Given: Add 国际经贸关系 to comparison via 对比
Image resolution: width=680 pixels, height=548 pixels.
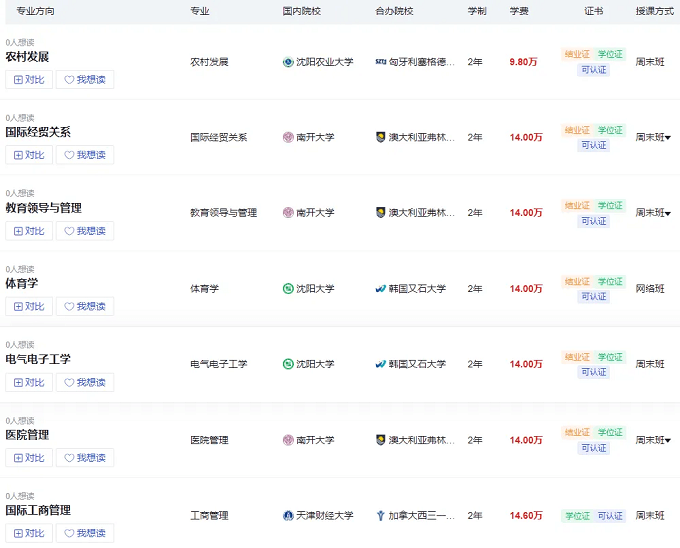Looking at the screenshot, I should (x=29, y=155).
